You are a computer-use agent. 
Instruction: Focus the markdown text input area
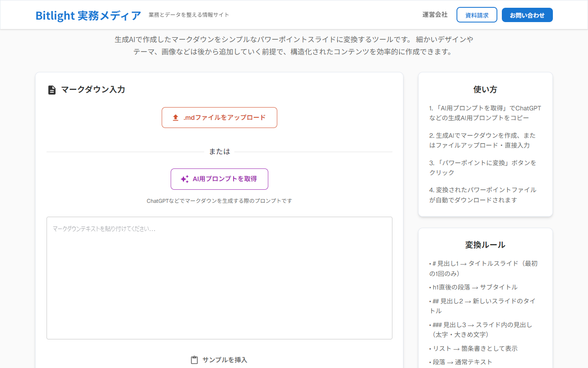click(219, 278)
